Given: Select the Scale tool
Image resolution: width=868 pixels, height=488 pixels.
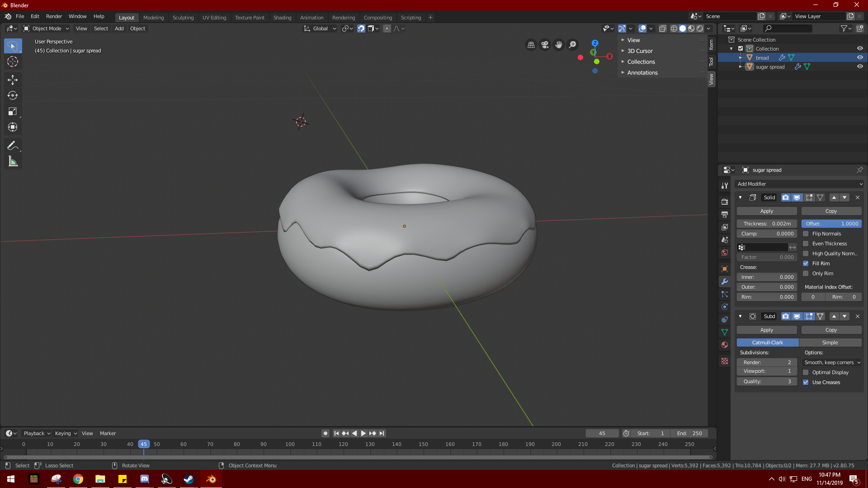Looking at the screenshot, I should tap(13, 112).
